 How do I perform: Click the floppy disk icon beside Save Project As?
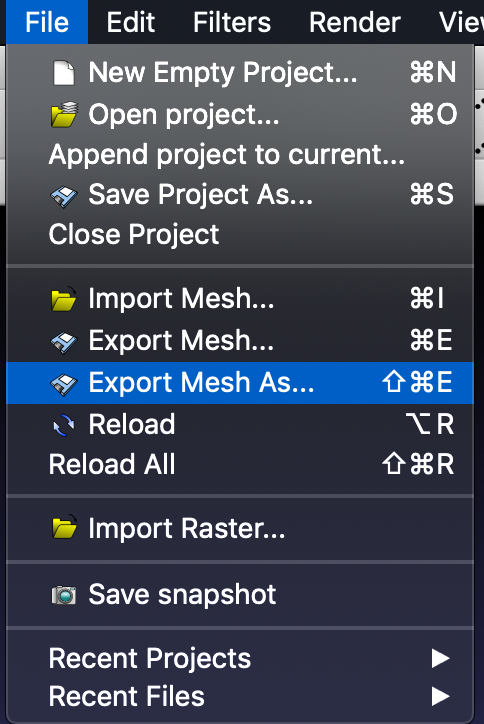click(x=64, y=197)
